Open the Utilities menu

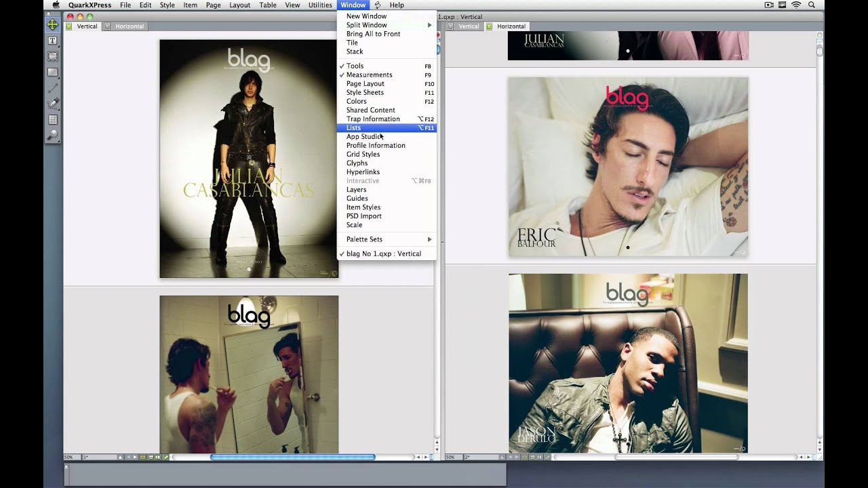pyautogui.click(x=320, y=5)
